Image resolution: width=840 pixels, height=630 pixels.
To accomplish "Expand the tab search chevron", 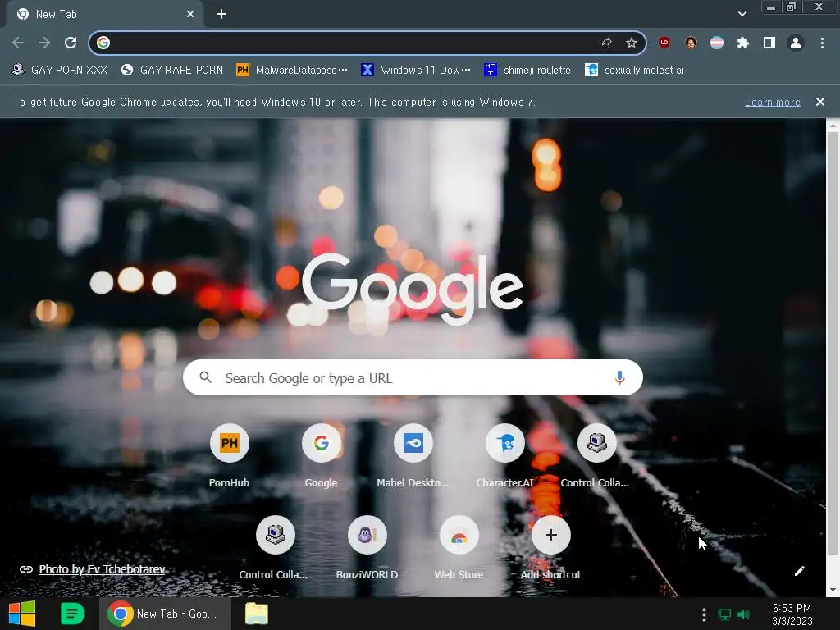I will [742, 14].
